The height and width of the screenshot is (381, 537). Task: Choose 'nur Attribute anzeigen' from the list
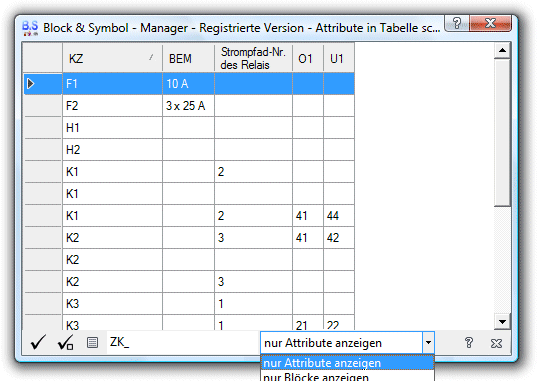pyautogui.click(x=347, y=363)
